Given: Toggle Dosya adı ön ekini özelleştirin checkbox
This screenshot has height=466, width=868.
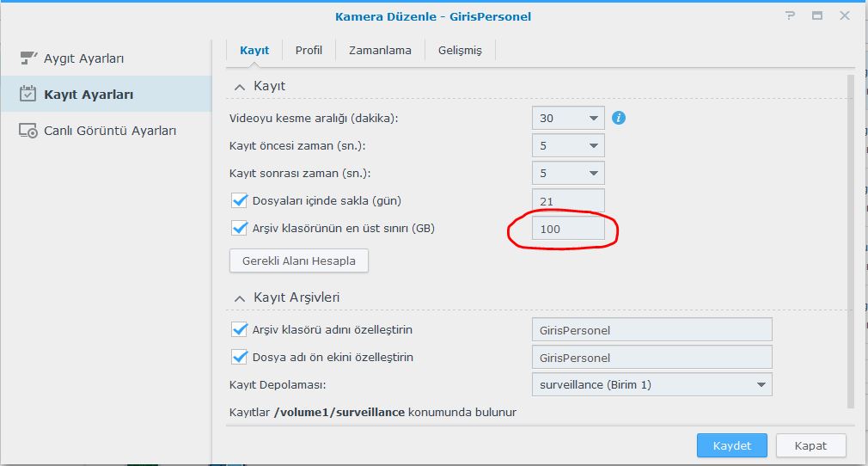Looking at the screenshot, I should click(240, 357).
